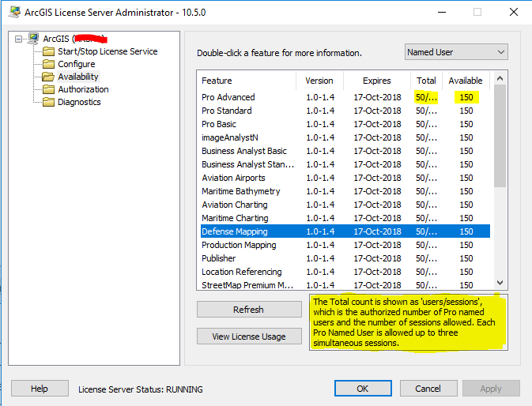Sort by the Version column header
The width and height of the screenshot is (532, 406).
tap(319, 81)
